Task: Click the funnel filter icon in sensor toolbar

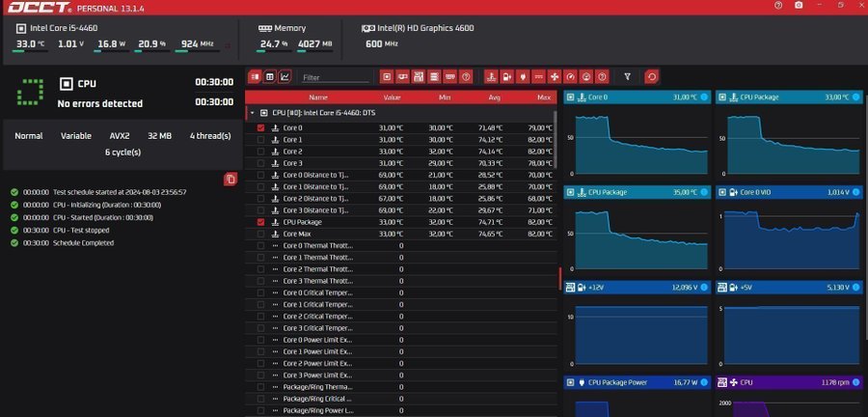Action: click(627, 76)
